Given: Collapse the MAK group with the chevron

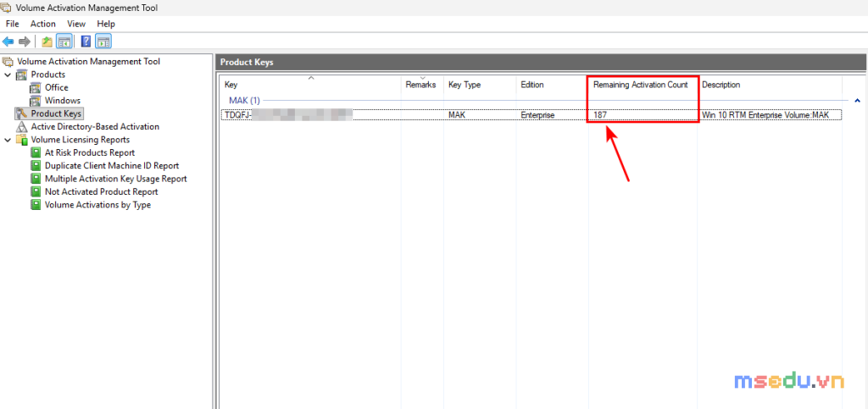Looking at the screenshot, I should (858, 101).
